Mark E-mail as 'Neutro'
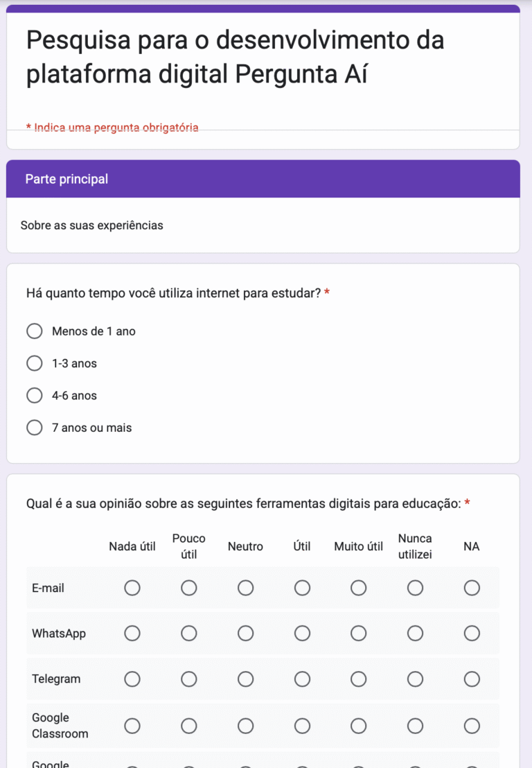This screenshot has height=768, width=532. 245,588
